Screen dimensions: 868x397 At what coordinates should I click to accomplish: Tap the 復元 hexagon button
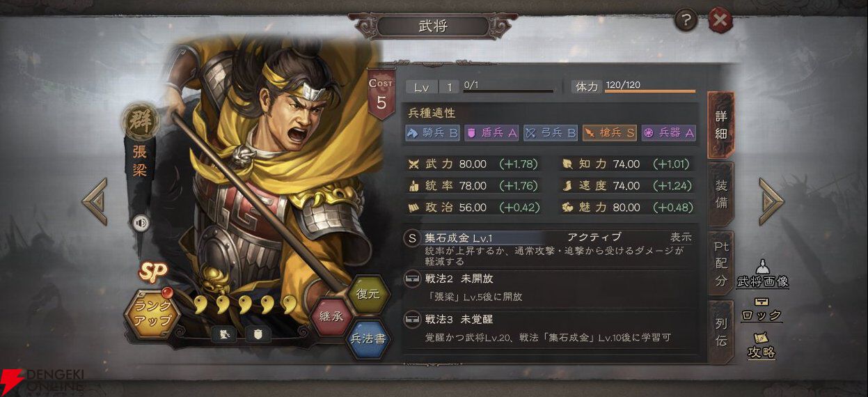click(x=368, y=293)
